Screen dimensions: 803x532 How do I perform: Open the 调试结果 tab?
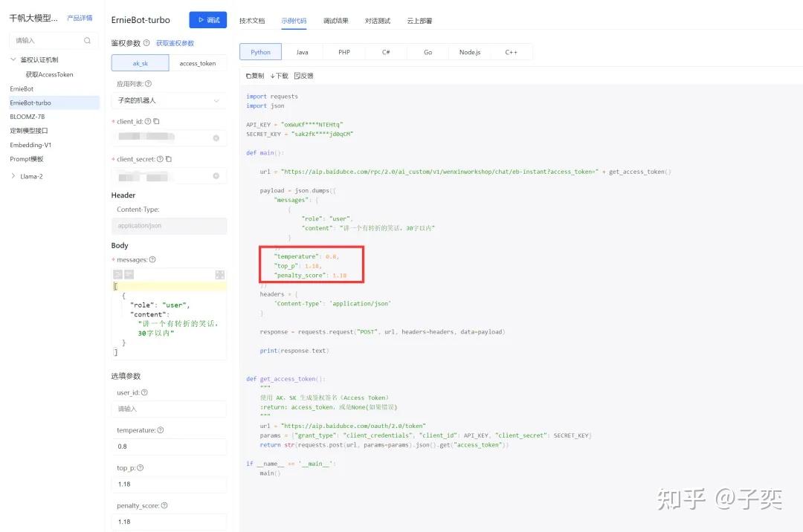point(336,21)
